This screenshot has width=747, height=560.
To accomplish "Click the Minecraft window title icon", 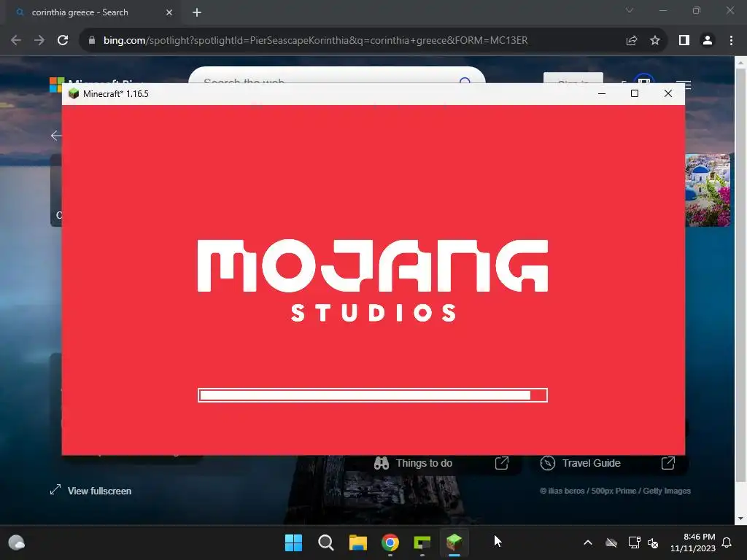I will (x=74, y=94).
